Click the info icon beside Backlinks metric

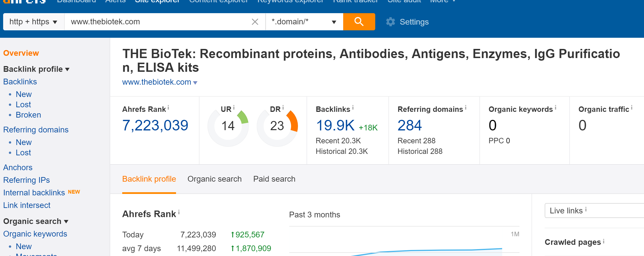[353, 108]
